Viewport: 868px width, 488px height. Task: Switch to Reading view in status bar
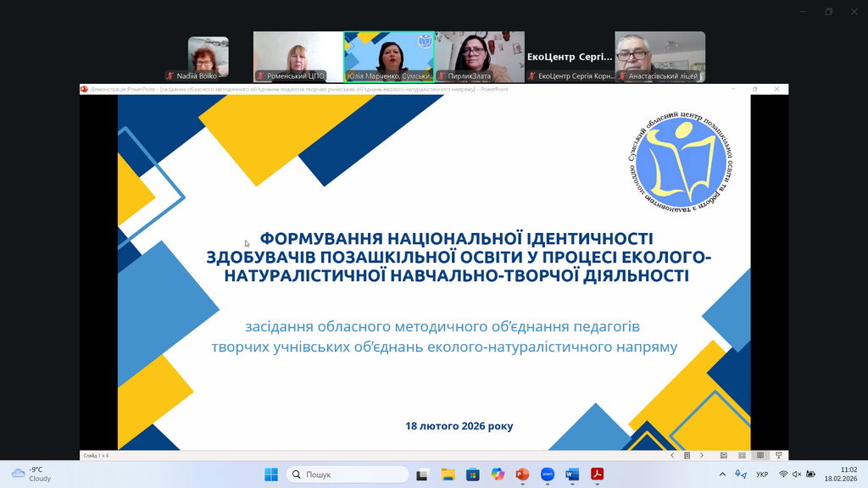760,456
